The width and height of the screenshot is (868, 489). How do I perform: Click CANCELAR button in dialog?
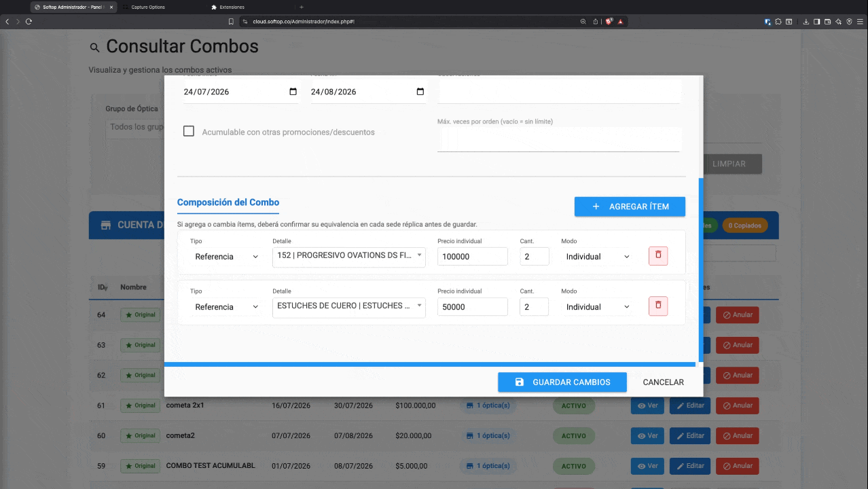point(664,382)
